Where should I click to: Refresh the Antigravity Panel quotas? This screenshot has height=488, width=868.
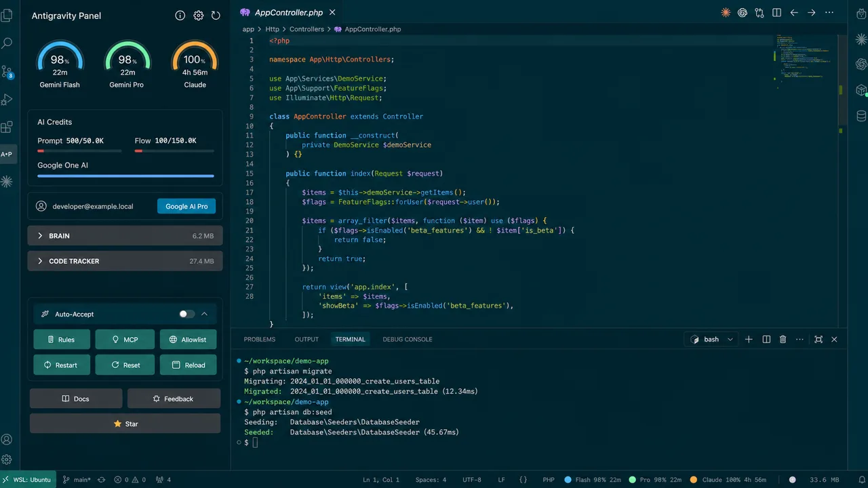coord(216,16)
